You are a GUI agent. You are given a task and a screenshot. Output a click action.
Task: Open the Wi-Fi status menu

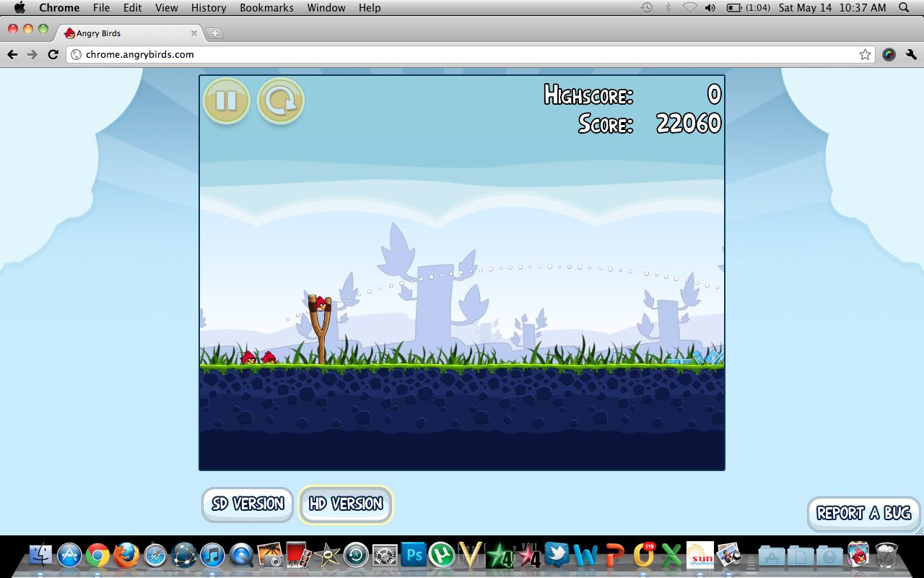pyautogui.click(x=689, y=8)
